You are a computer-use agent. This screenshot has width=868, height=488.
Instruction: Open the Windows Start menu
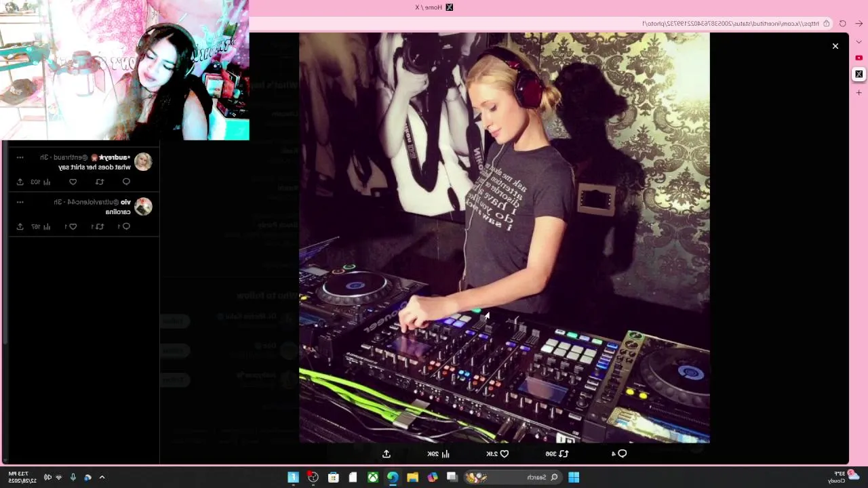pos(574,477)
